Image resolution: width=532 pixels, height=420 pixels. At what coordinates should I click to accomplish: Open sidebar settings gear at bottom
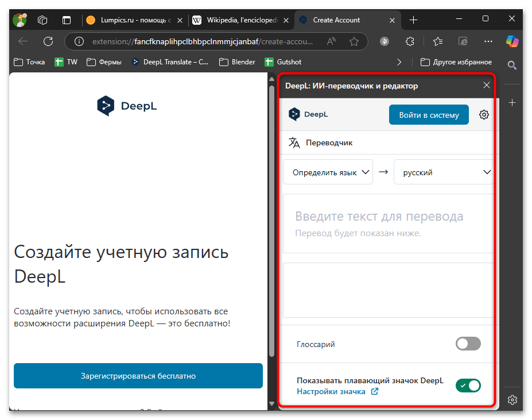[x=512, y=400]
